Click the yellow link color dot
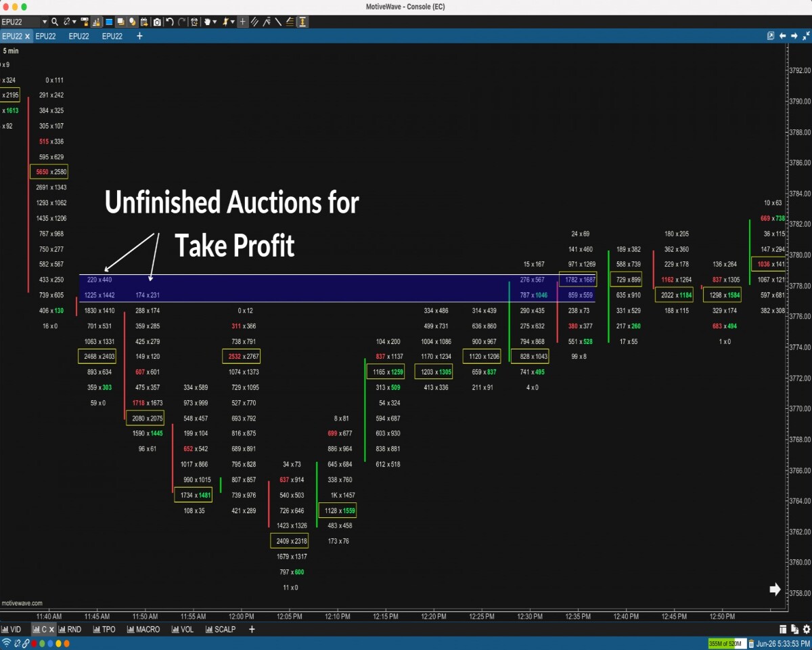Screen dimensions: 812x650 coord(58,643)
